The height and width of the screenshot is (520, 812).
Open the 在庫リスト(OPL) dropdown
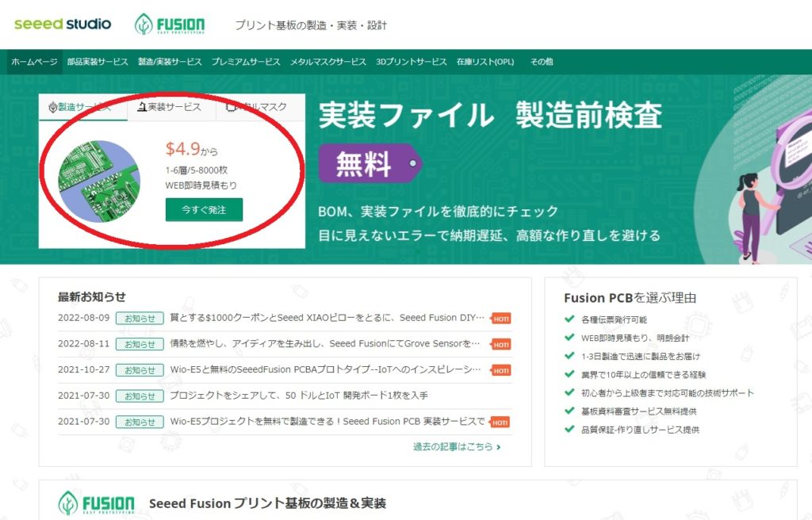485,61
